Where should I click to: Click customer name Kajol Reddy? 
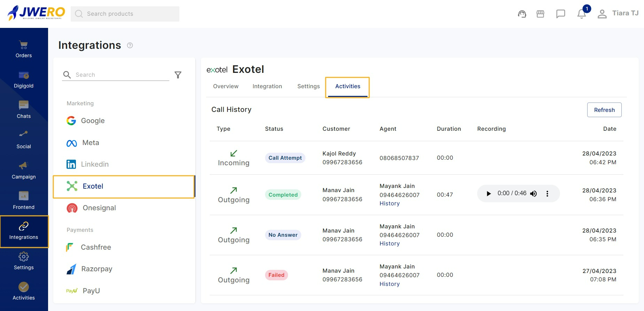pyautogui.click(x=339, y=153)
